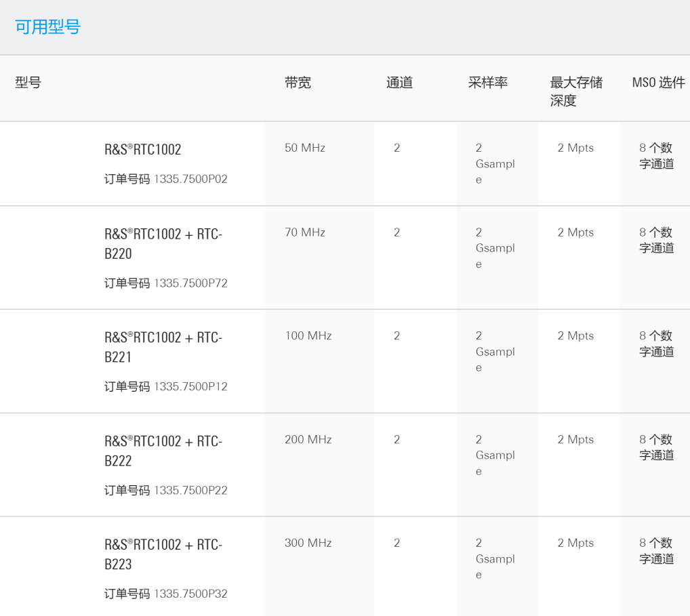Viewport: 690px width, 616px height.
Task: Select 2 Gsample rate in the 70 MHz row
Action: 495,248
